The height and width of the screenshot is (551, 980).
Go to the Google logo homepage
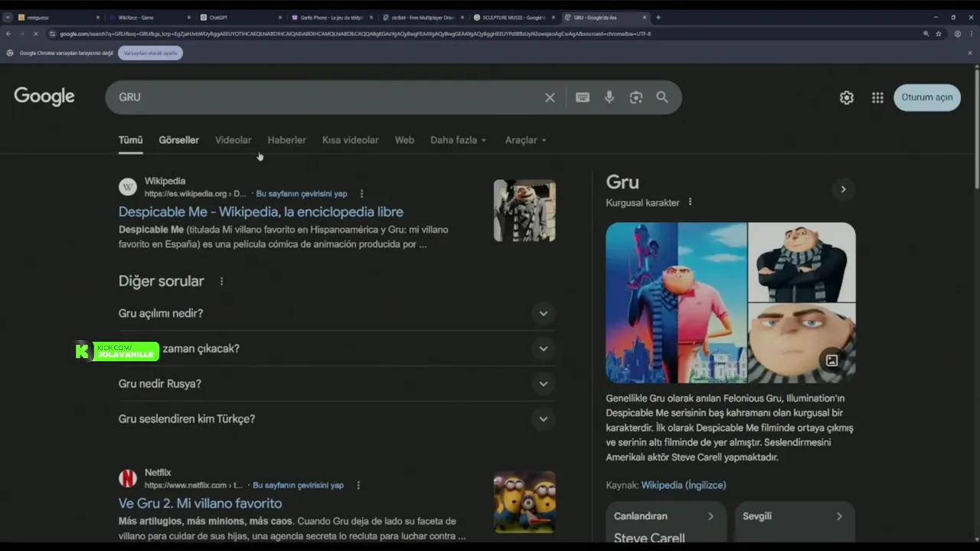44,96
